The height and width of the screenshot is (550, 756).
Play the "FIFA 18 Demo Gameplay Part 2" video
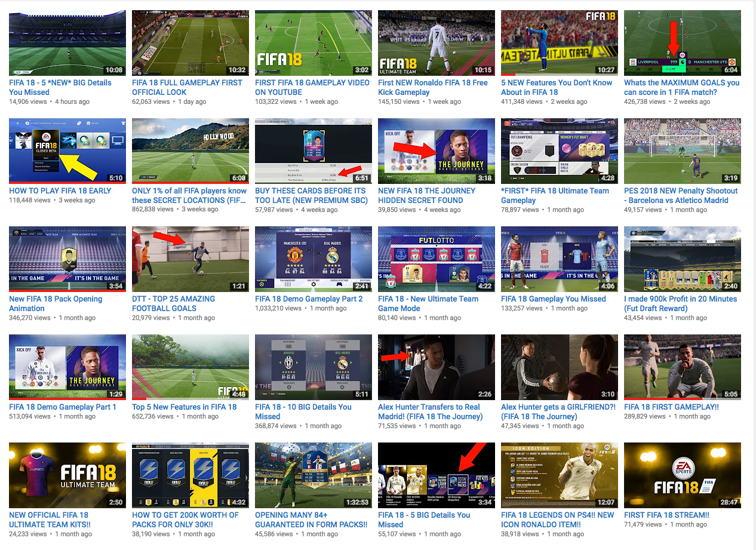tap(313, 259)
